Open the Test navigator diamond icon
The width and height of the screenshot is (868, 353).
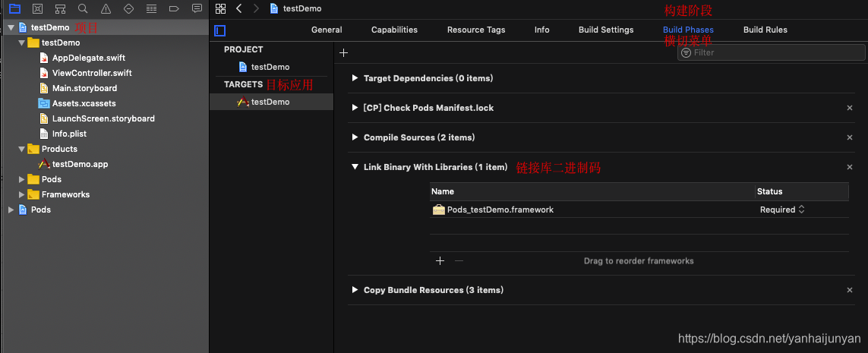point(128,8)
